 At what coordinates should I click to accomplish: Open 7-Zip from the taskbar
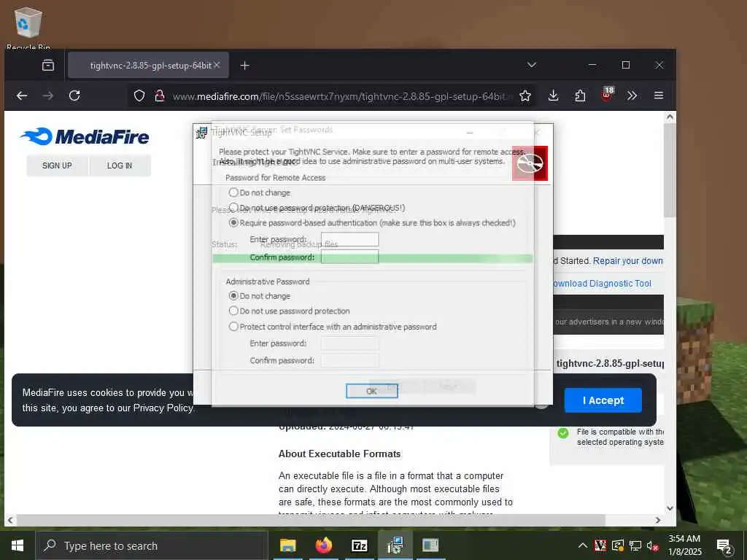click(x=359, y=545)
